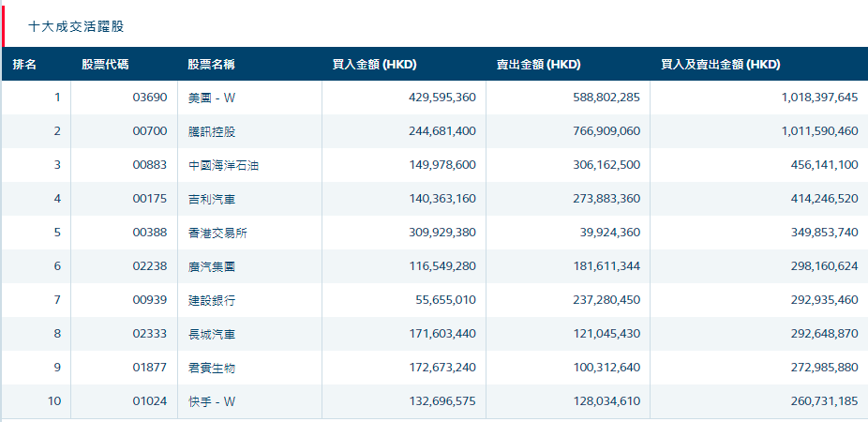This screenshot has width=868, height=422.
Task: Select sell amount 237,280,450
Action: 606,300
